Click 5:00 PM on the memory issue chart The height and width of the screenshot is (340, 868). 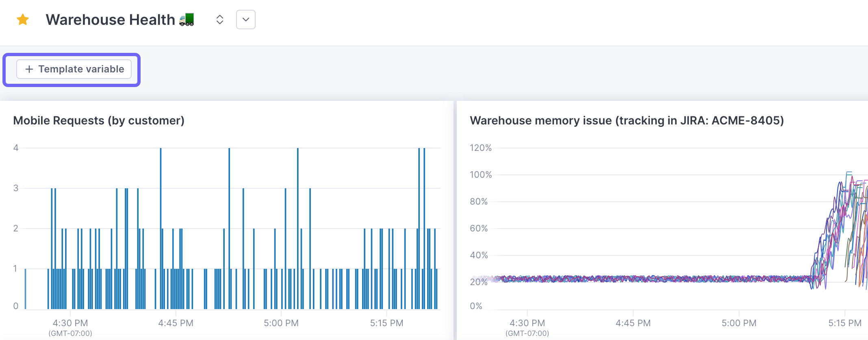(739, 323)
